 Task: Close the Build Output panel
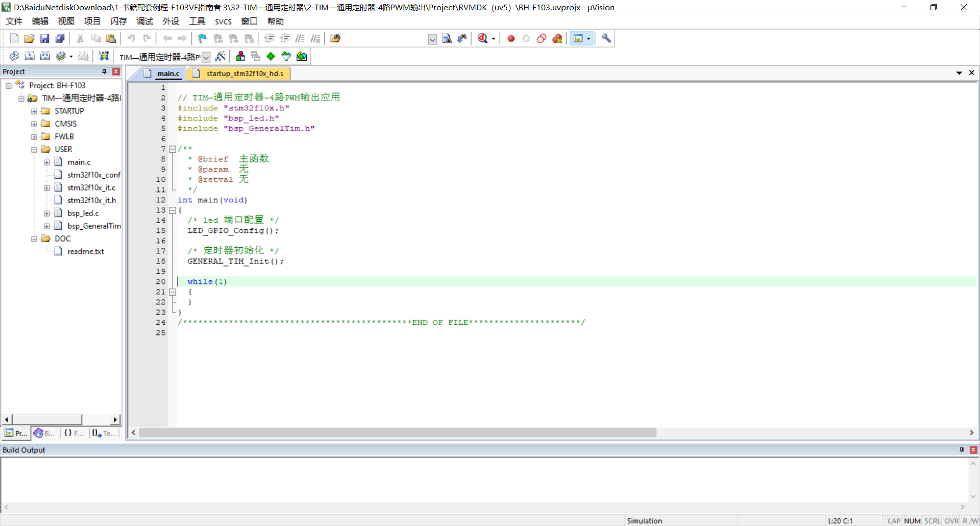click(x=973, y=450)
